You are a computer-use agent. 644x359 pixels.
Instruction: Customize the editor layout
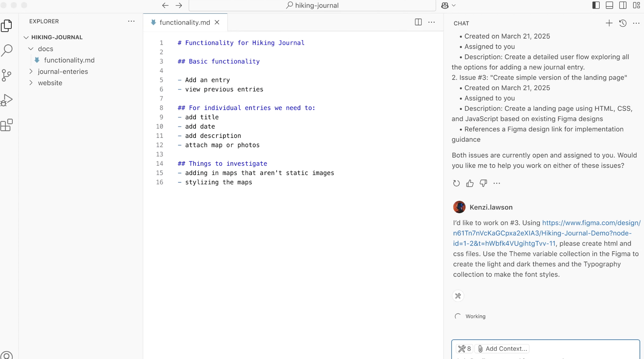point(636,6)
